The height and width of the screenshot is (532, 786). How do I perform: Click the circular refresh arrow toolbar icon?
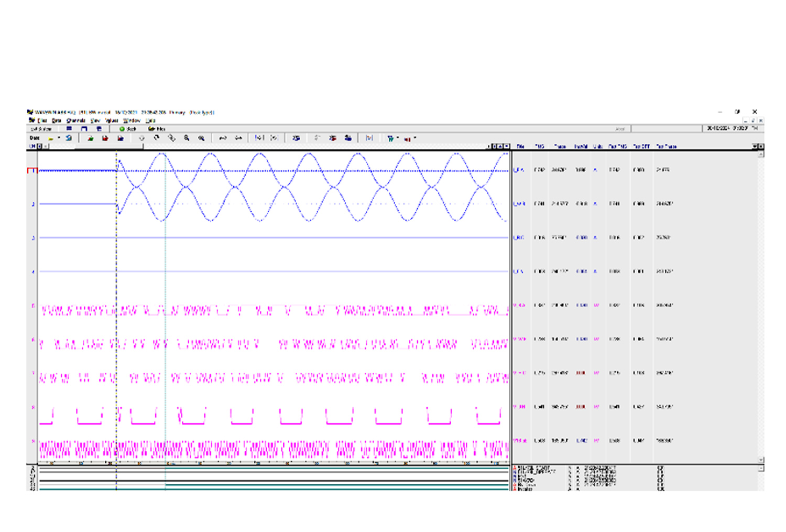(156, 138)
